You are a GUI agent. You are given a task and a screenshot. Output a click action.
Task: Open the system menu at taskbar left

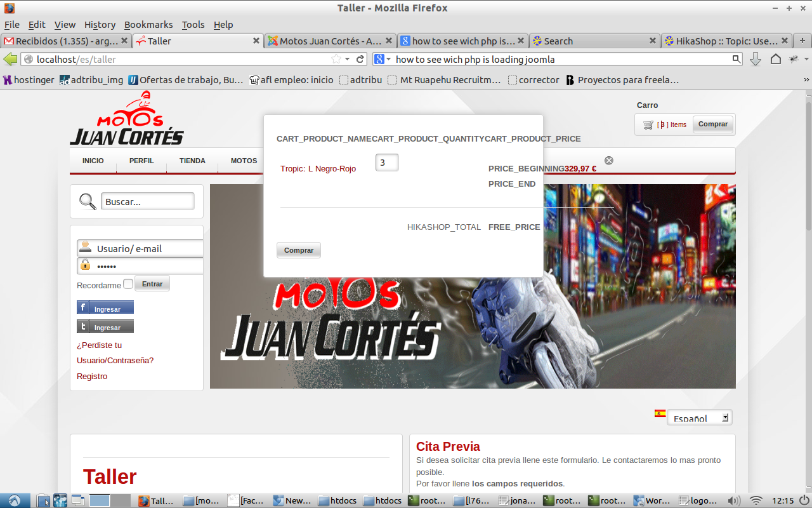tap(14, 500)
